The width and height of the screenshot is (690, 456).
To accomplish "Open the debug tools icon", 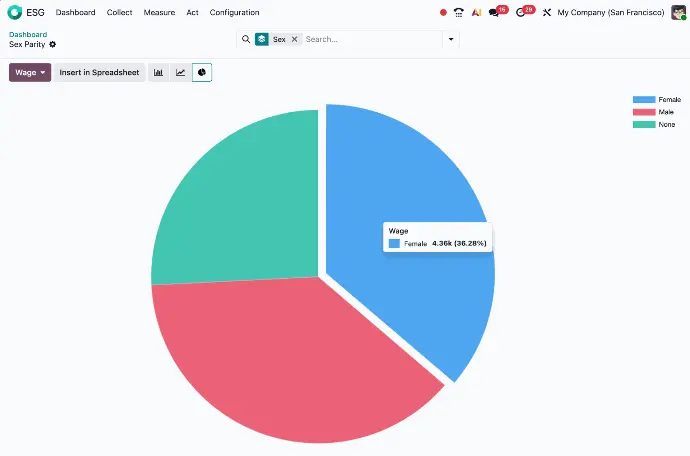I will click(547, 13).
